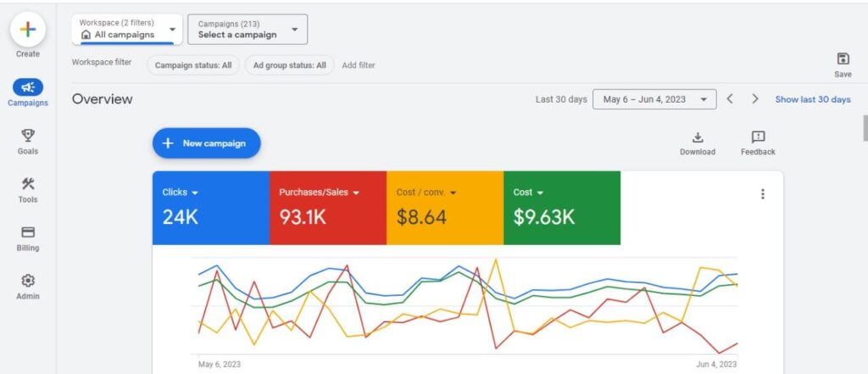Open the Feedback icon
The image size is (868, 374).
[758, 137]
